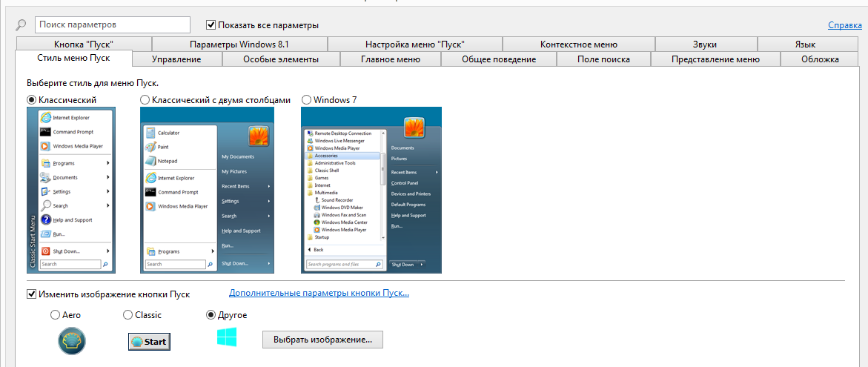Switch to the 'Главное меню' tab

391,59
